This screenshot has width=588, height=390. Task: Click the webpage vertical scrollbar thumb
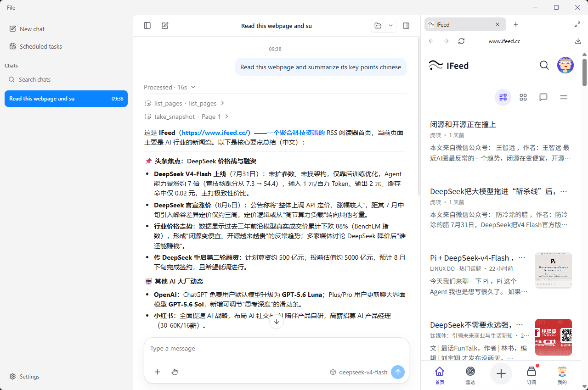[x=585, y=72]
